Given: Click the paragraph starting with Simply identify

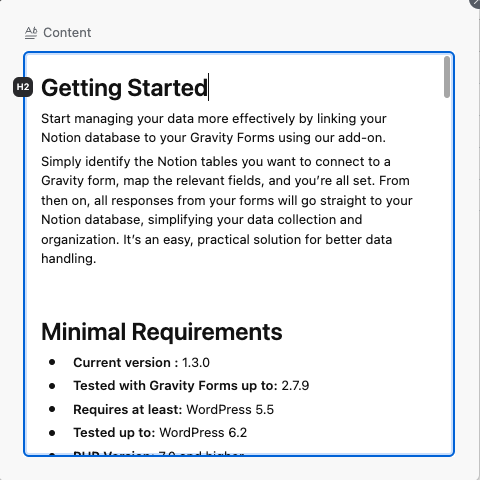Looking at the screenshot, I should coord(227,210).
